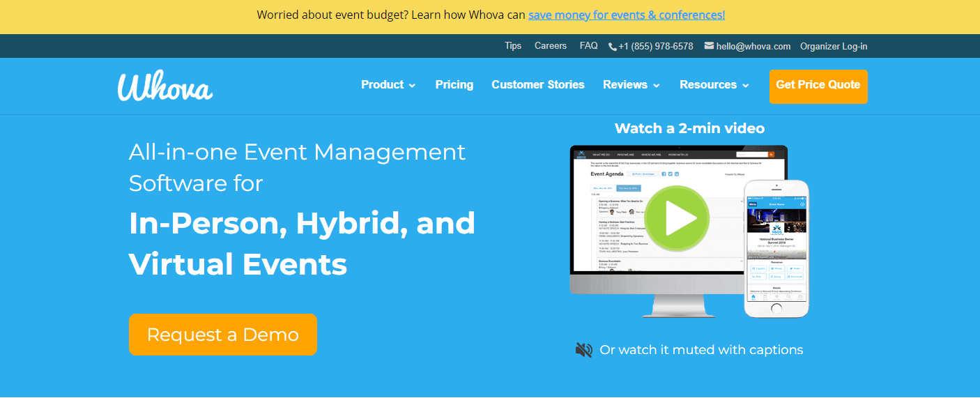Click the hello@whova.com email link

(753, 47)
